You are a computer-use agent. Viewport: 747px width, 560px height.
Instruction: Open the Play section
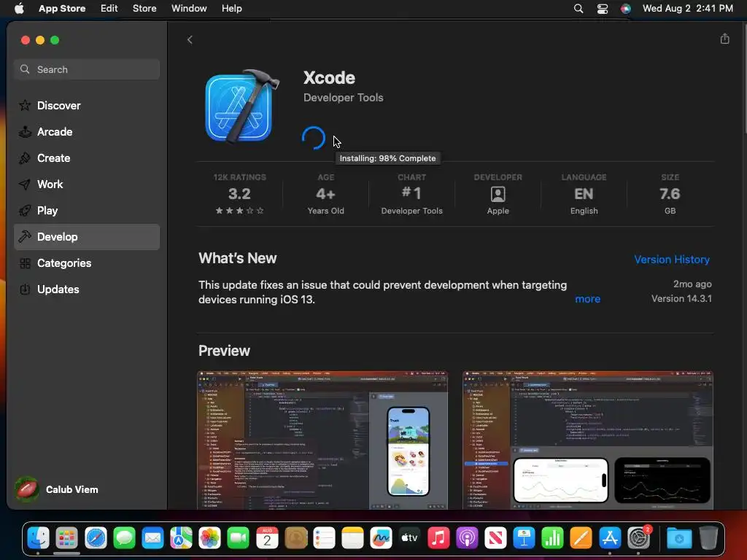pyautogui.click(x=87, y=210)
